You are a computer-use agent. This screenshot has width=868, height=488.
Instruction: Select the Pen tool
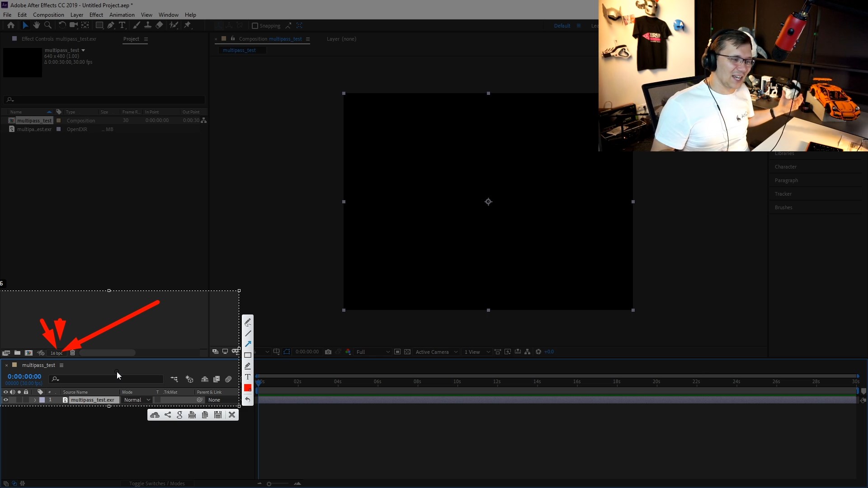click(x=111, y=25)
